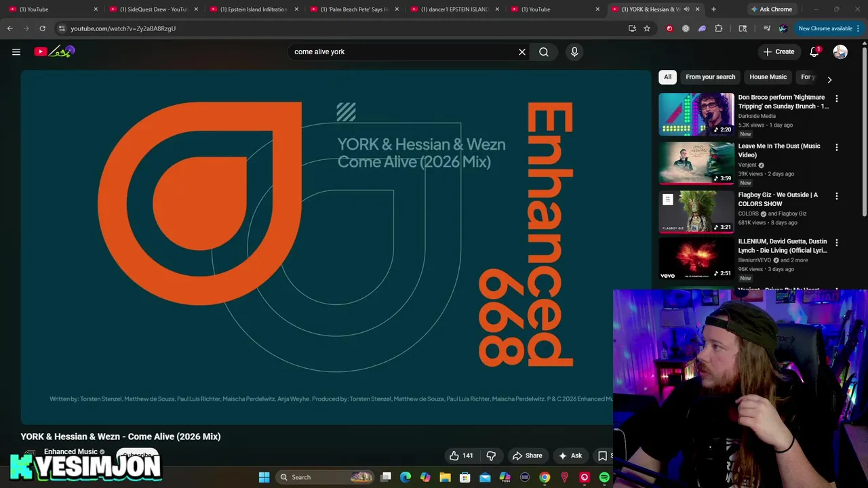Select the From your search chip
Screen dimensions: 868x488
710,77
